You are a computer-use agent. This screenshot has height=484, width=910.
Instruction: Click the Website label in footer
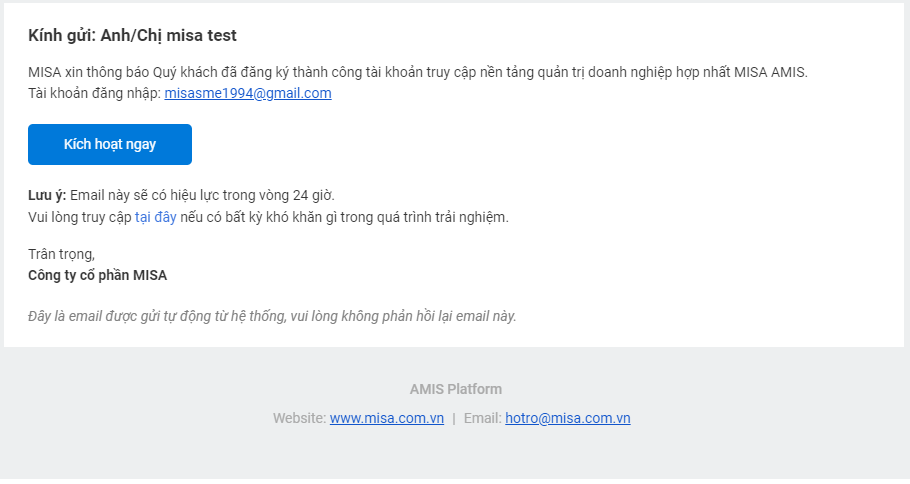coord(299,418)
